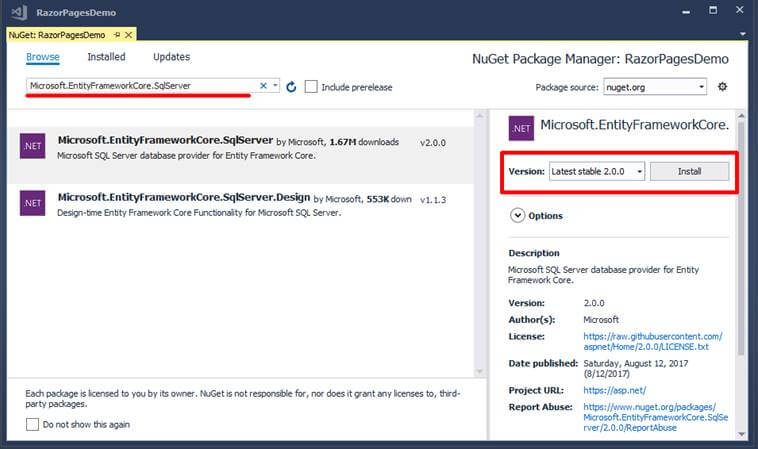This screenshot has width=758, height=449.
Task: Click the Visual Studio logo icon
Action: pyautogui.click(x=19, y=12)
